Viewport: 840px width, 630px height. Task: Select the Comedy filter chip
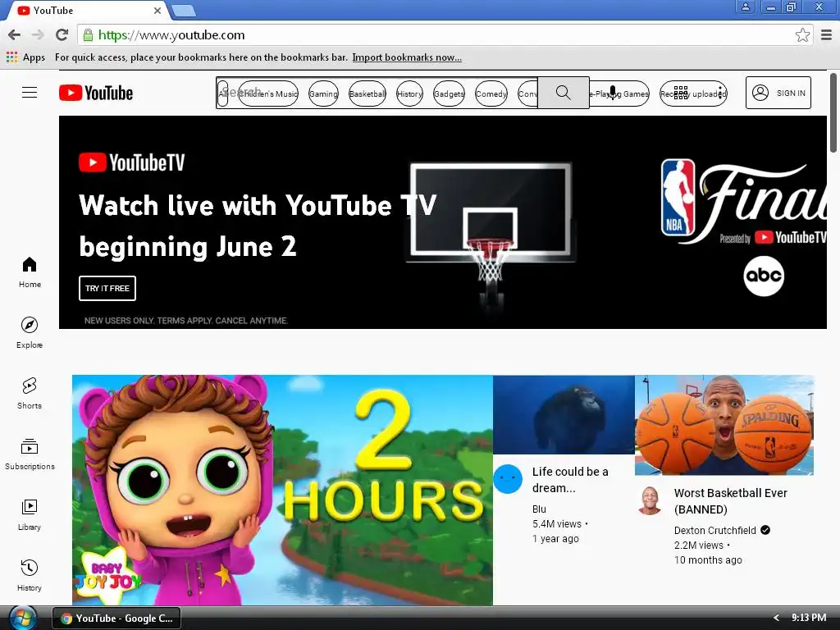point(491,94)
